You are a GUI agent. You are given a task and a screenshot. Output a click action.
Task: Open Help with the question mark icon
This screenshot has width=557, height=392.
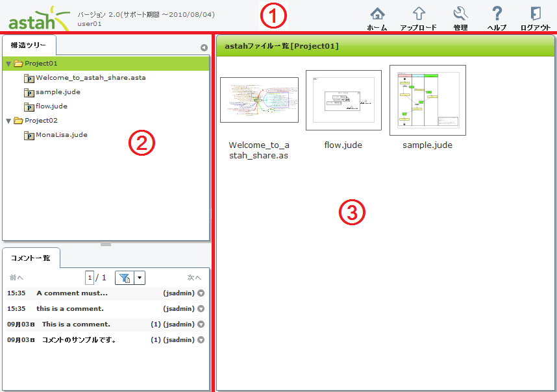[x=497, y=14]
